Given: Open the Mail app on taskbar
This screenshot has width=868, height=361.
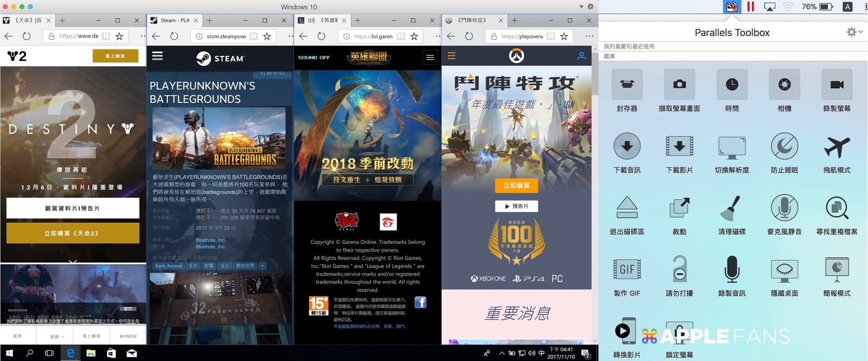Looking at the screenshot, I should click(x=132, y=353).
